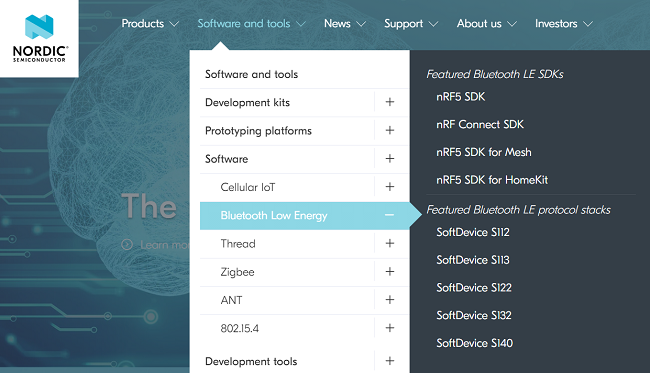Expand Prototyping platforms with plus icon

tap(390, 130)
